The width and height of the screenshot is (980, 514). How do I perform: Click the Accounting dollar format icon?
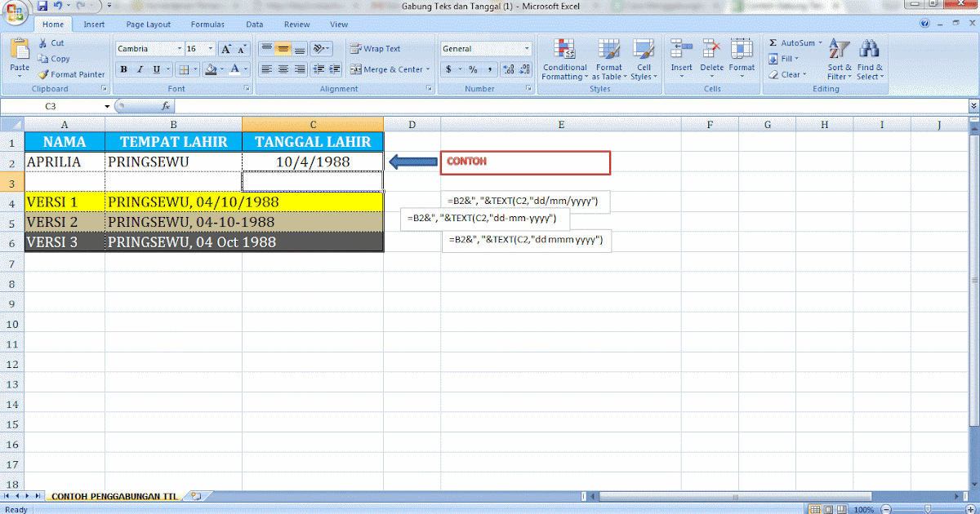[448, 69]
